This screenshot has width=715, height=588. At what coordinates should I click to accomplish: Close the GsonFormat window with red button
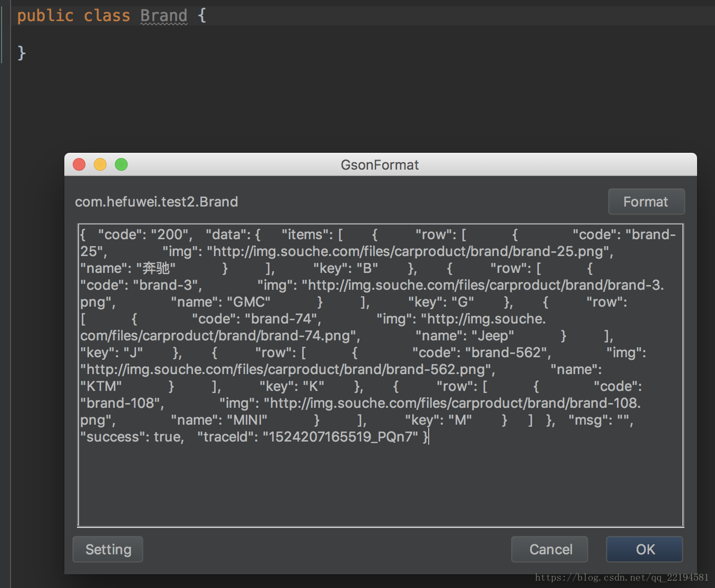[x=79, y=164]
